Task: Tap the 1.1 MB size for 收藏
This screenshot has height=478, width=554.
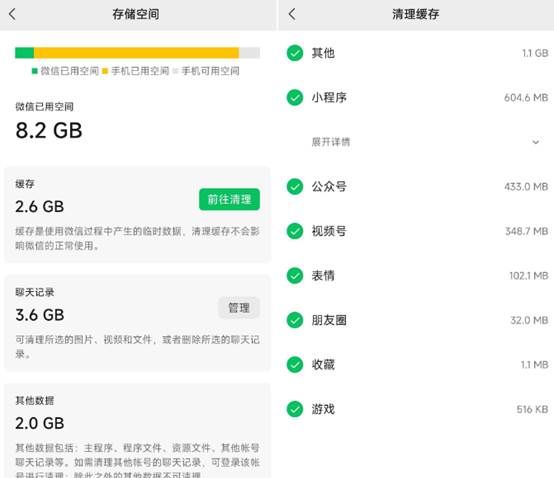Action: pos(535,365)
